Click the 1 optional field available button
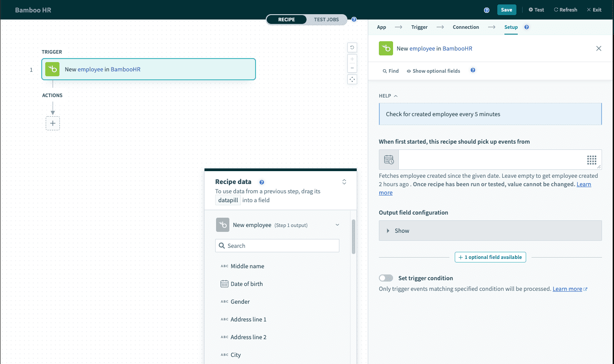Screen dimensions: 614x364 (x=490, y=257)
